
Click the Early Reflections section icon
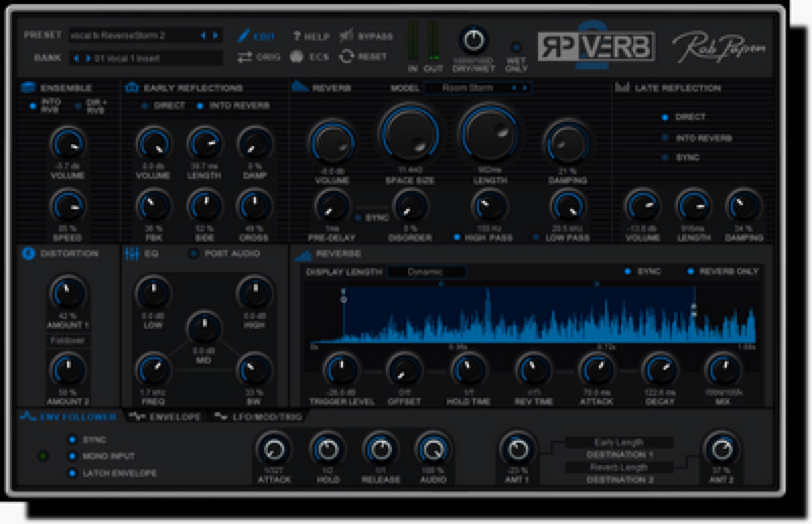(x=131, y=87)
